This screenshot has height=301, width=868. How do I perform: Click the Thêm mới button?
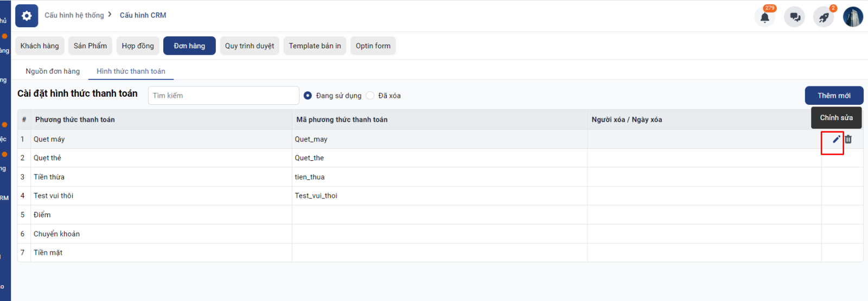tap(834, 96)
